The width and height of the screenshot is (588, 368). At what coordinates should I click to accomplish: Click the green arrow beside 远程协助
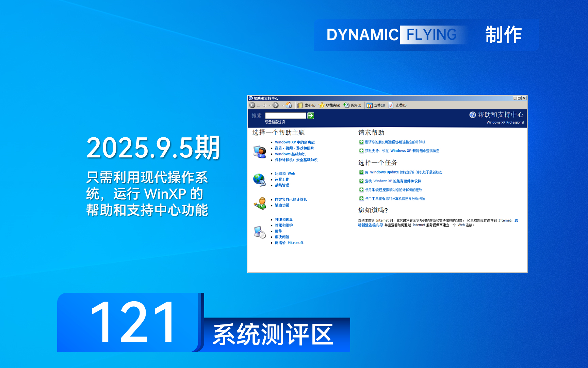[361, 142]
